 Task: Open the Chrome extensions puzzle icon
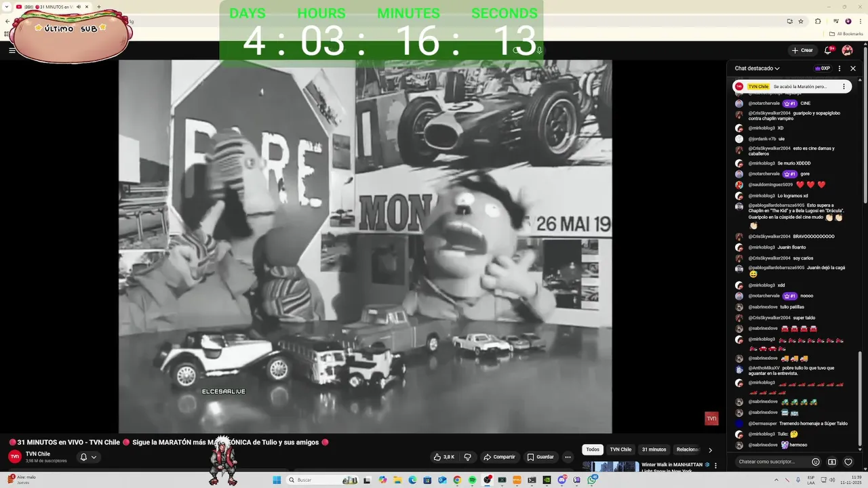[x=818, y=21]
